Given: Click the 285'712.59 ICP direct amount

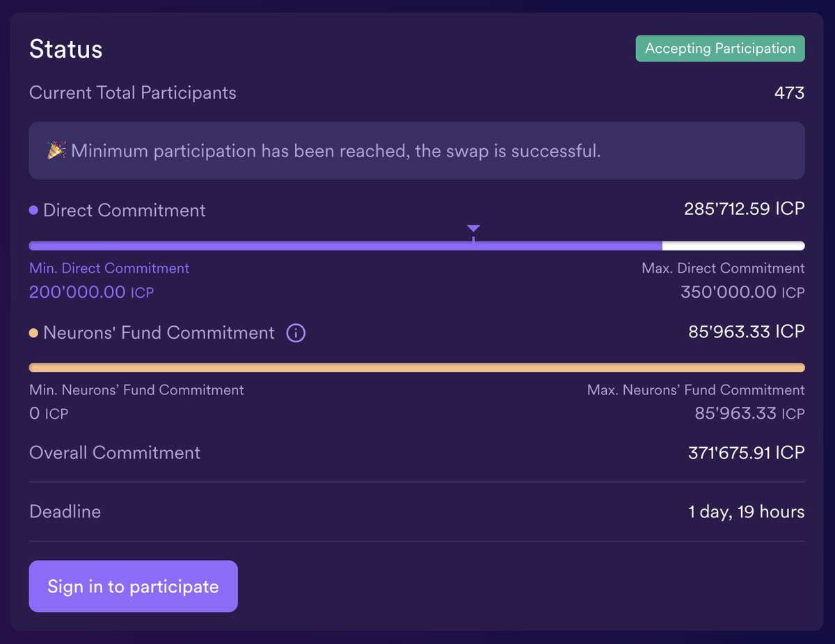Looking at the screenshot, I should tap(745, 209).
